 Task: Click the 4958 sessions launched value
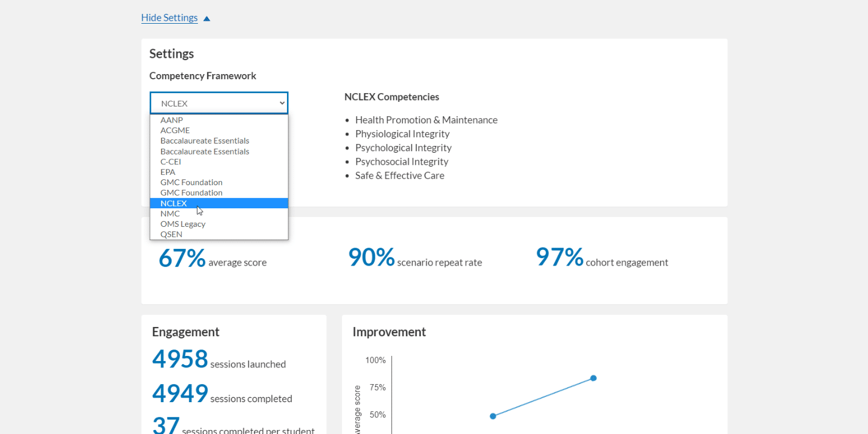[x=180, y=359]
